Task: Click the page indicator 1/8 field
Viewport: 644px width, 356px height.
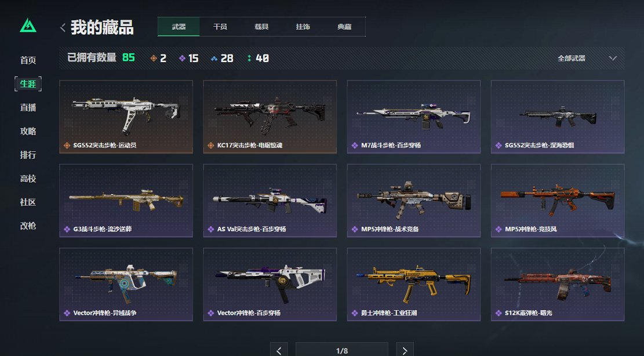Action: (342, 350)
